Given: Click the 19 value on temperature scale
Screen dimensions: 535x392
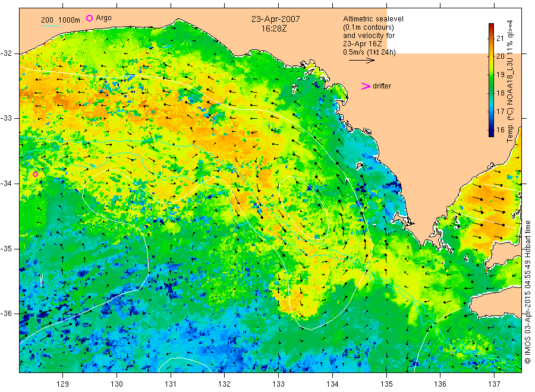Looking at the screenshot, I should click(500, 75).
